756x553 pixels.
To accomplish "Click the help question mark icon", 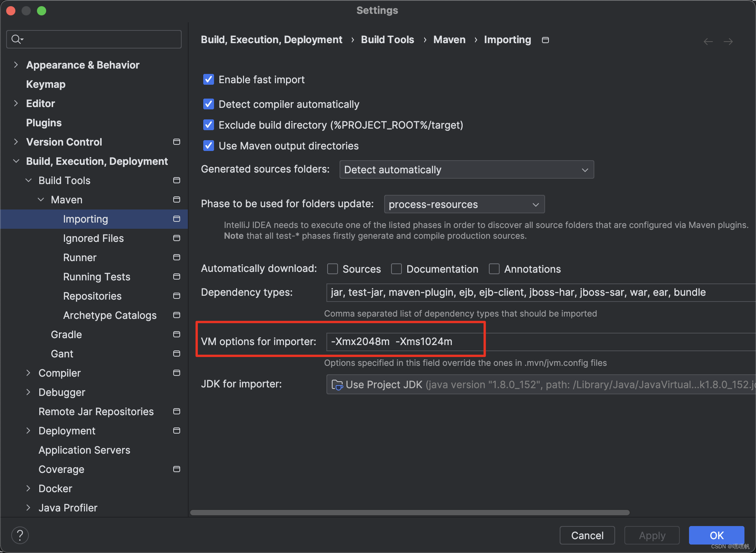I will point(20,535).
